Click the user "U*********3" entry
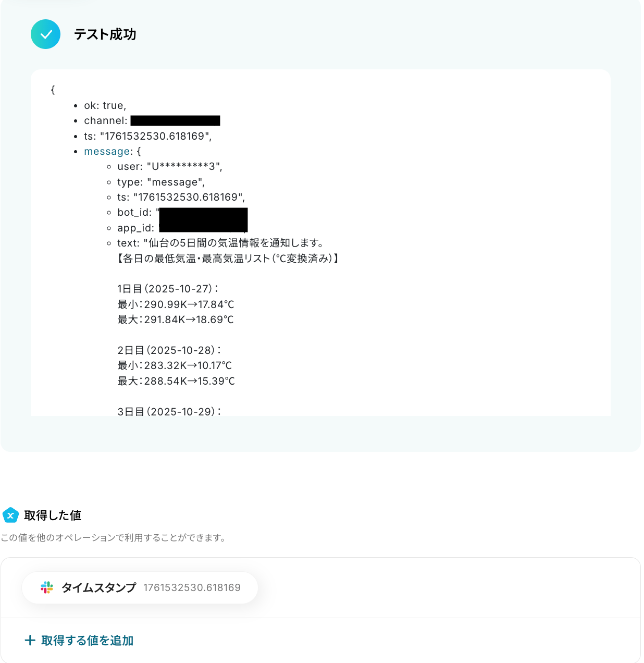644x663 pixels. coord(170,167)
